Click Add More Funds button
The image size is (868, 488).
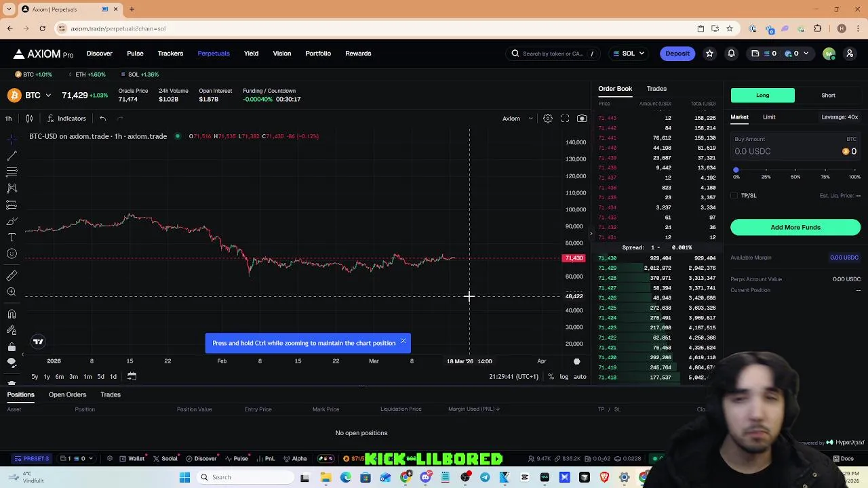point(795,228)
